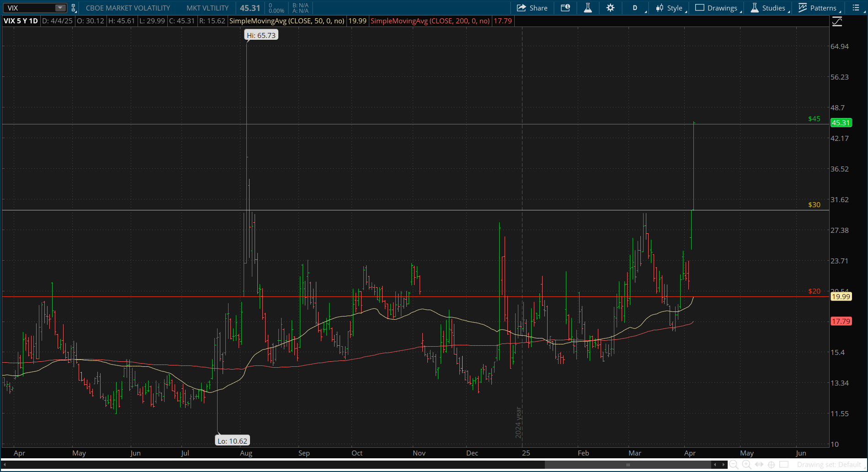Image resolution: width=868 pixels, height=472 pixels.
Task: Click the O: 30.12 open value
Action: [x=90, y=21]
